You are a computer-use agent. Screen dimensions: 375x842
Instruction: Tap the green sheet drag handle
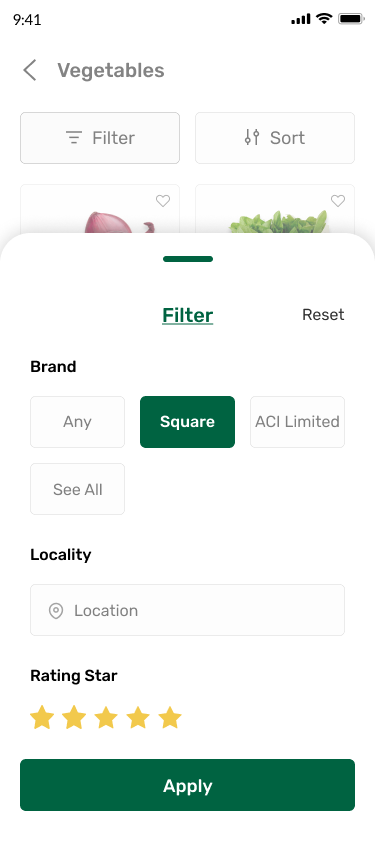(x=188, y=259)
